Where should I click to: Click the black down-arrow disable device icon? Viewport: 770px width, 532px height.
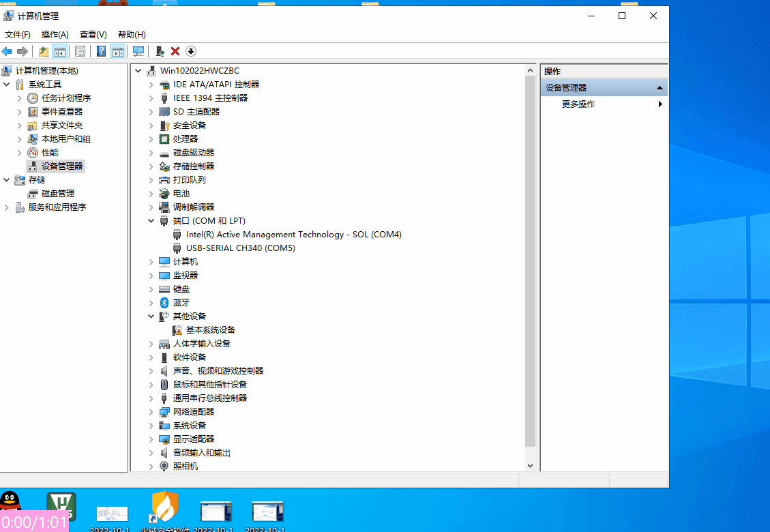pos(191,51)
